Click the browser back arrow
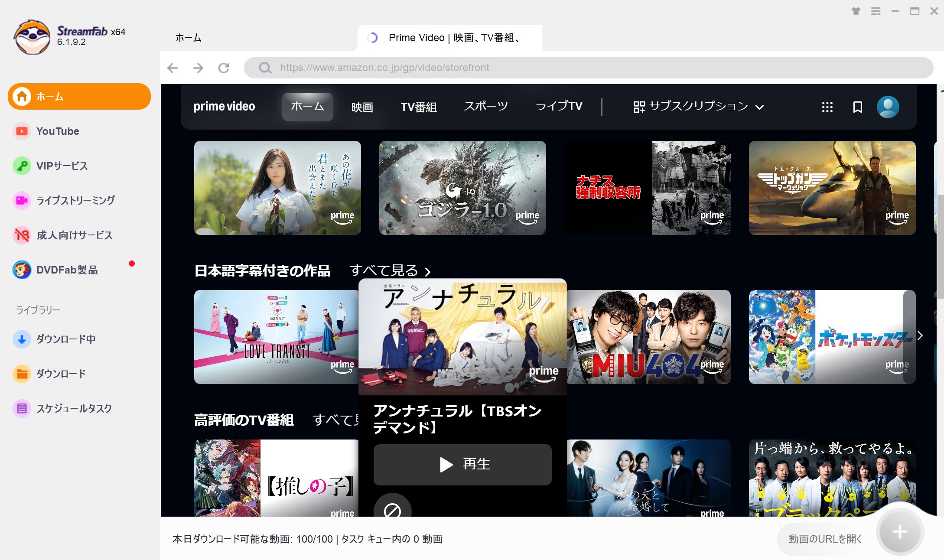This screenshot has width=944, height=560. tap(173, 68)
